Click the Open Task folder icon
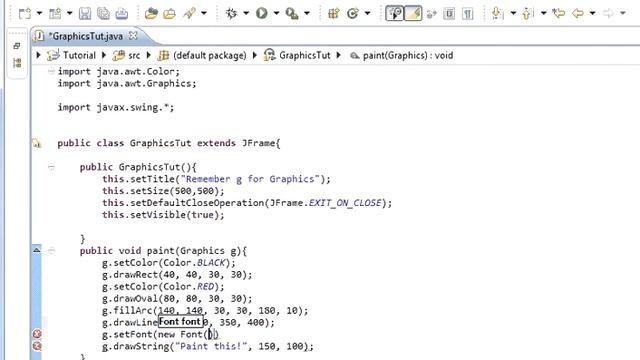The image size is (640, 360). pyautogui.click(x=169, y=13)
